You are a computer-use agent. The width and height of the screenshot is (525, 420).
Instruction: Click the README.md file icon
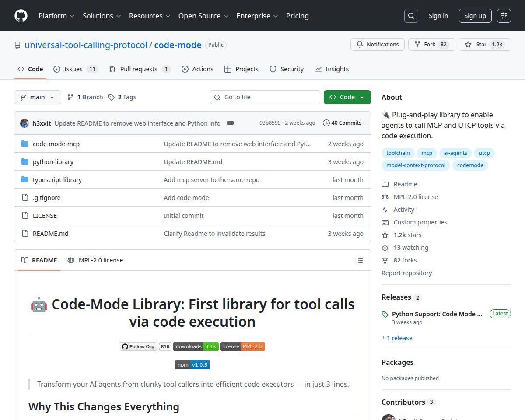point(25,233)
